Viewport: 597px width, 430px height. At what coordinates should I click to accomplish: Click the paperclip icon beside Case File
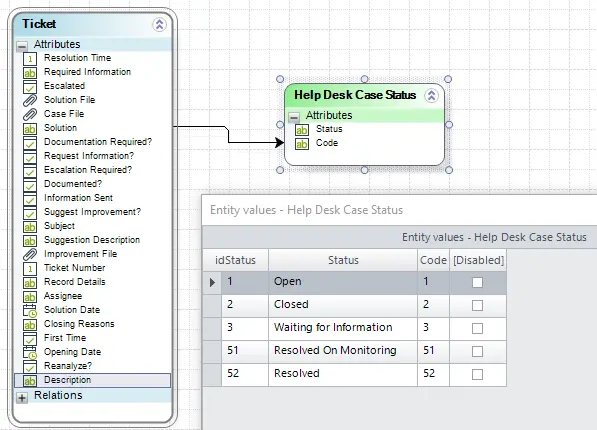click(30, 115)
